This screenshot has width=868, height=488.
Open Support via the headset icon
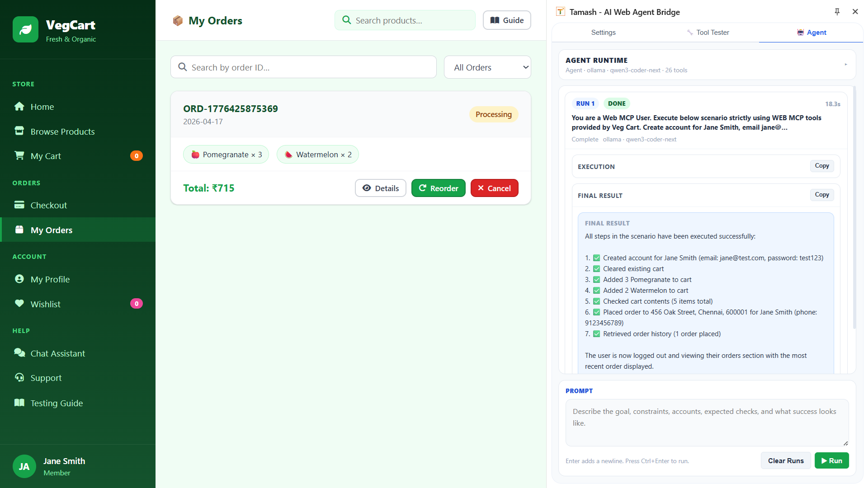click(20, 378)
